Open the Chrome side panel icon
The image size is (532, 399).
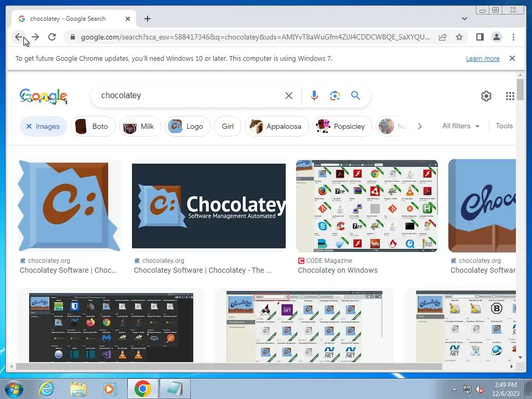(480, 37)
